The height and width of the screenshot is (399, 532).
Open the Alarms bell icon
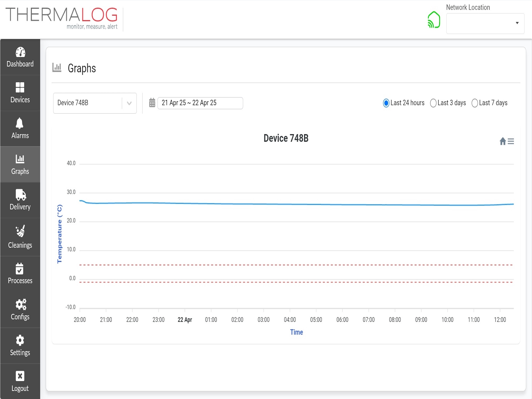(x=19, y=123)
